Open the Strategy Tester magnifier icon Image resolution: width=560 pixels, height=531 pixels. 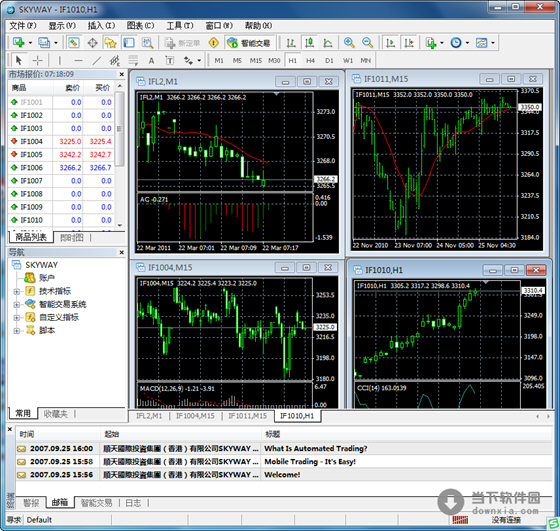(x=147, y=42)
